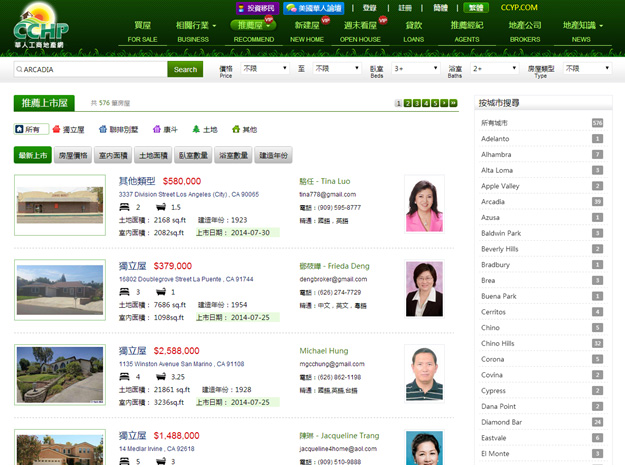The height and width of the screenshot is (467, 625).
Task: Open the BROKERS menu
Action: click(x=525, y=32)
